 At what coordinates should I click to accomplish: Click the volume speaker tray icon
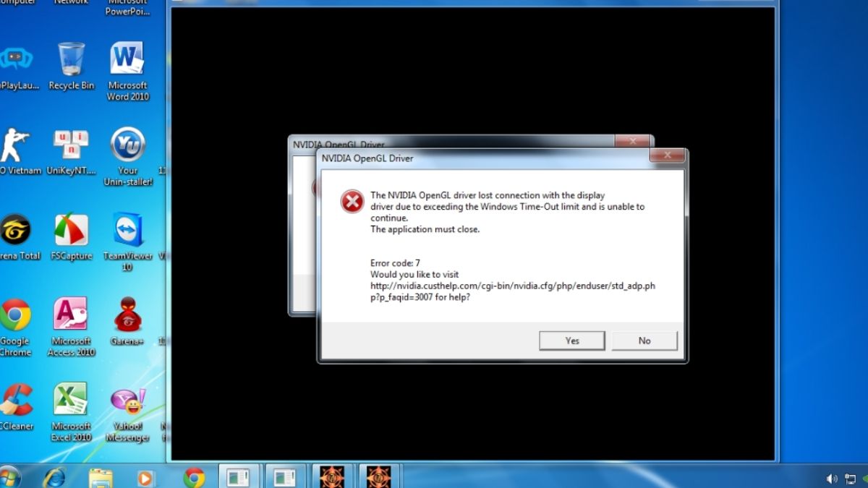(x=832, y=479)
